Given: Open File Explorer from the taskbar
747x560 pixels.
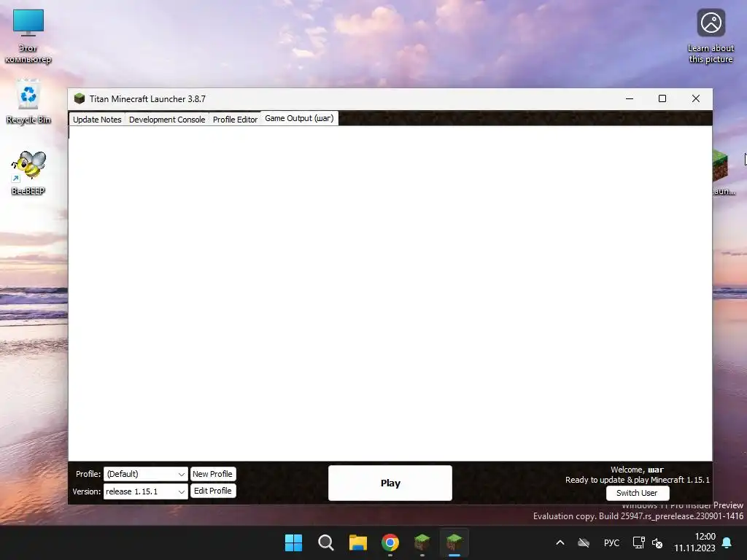Looking at the screenshot, I should pyautogui.click(x=357, y=542).
